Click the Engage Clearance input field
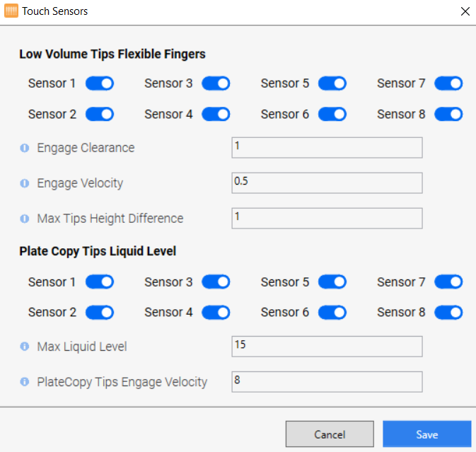476x452 pixels. (327, 147)
